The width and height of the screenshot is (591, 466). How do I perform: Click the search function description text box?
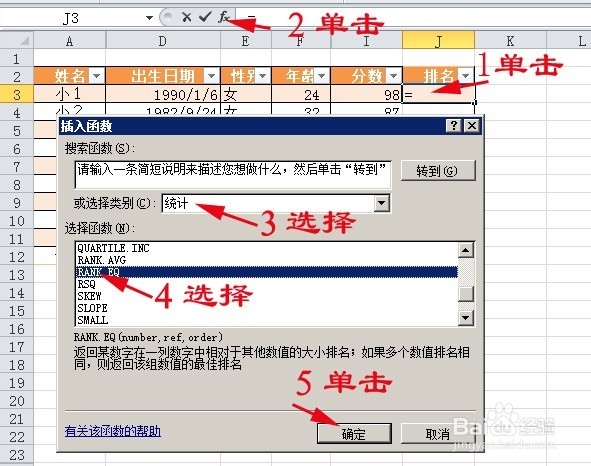233,175
